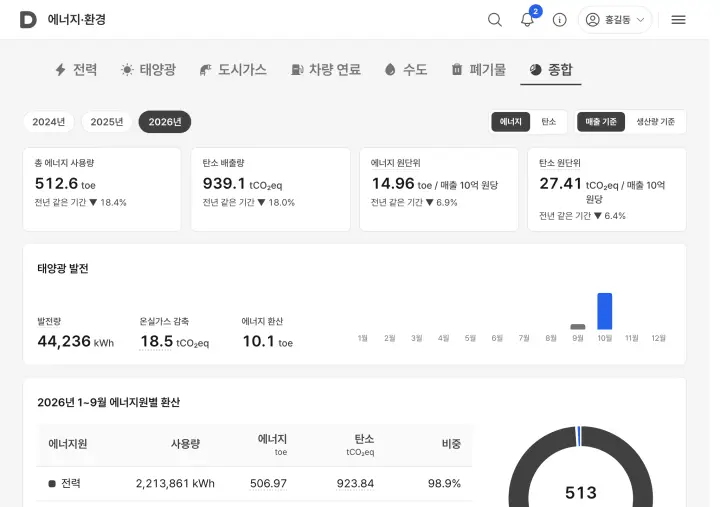Click the 전년 같은 기간 ▼ 6.9% text
720x507 pixels.
click(414, 203)
